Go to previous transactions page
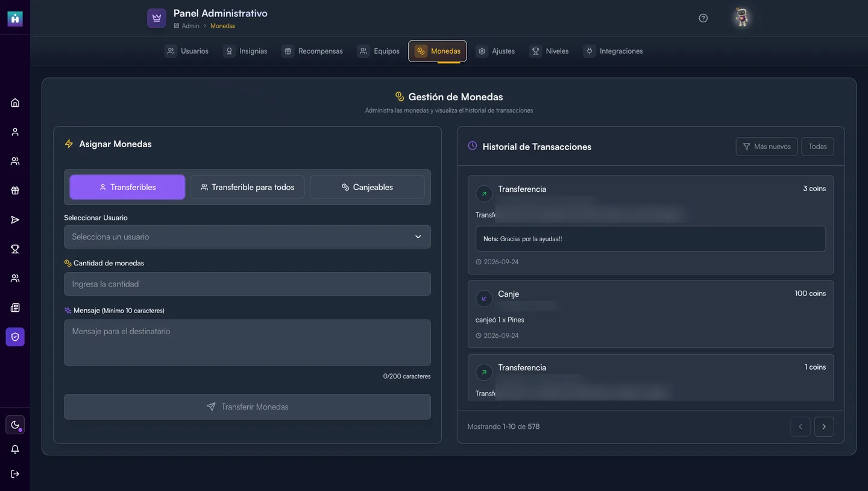The height and width of the screenshot is (491, 868). pos(800,426)
